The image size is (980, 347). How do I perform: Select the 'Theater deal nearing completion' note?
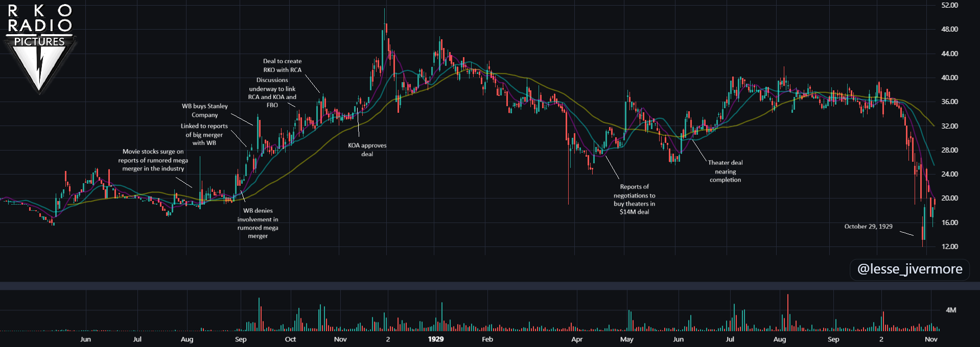726,171
